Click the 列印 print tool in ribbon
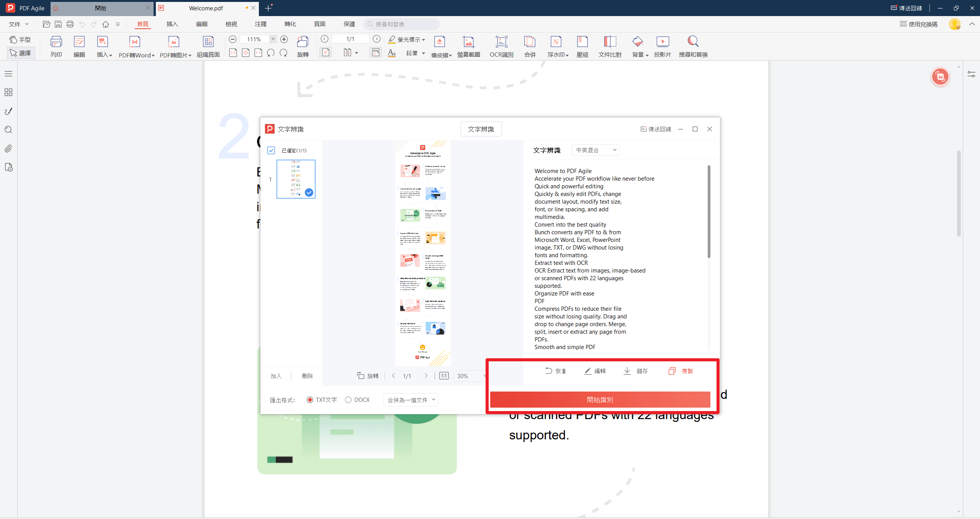The height and width of the screenshot is (519, 980). [x=56, y=46]
